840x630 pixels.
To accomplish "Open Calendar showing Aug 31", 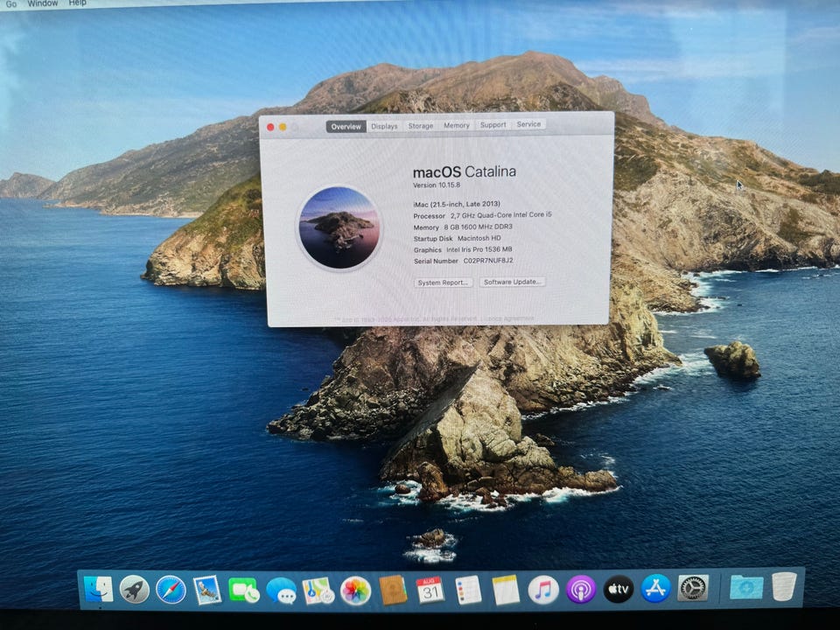I will tap(430, 591).
